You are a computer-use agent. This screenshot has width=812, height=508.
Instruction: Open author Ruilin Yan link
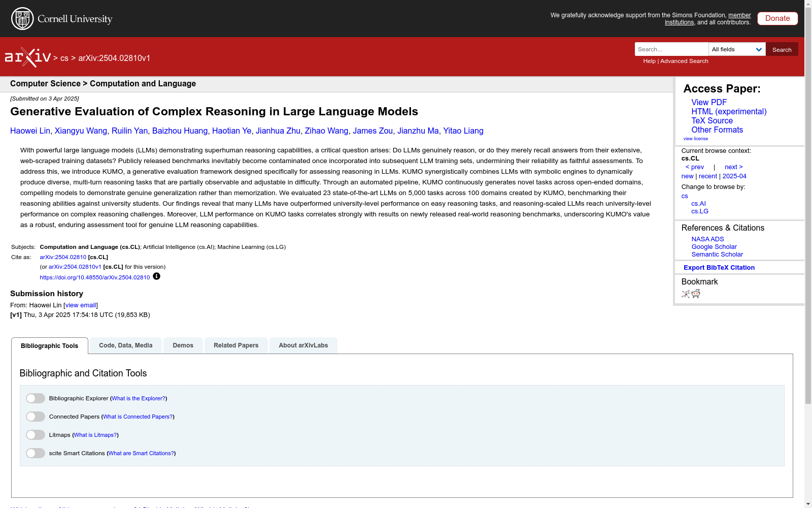129,131
